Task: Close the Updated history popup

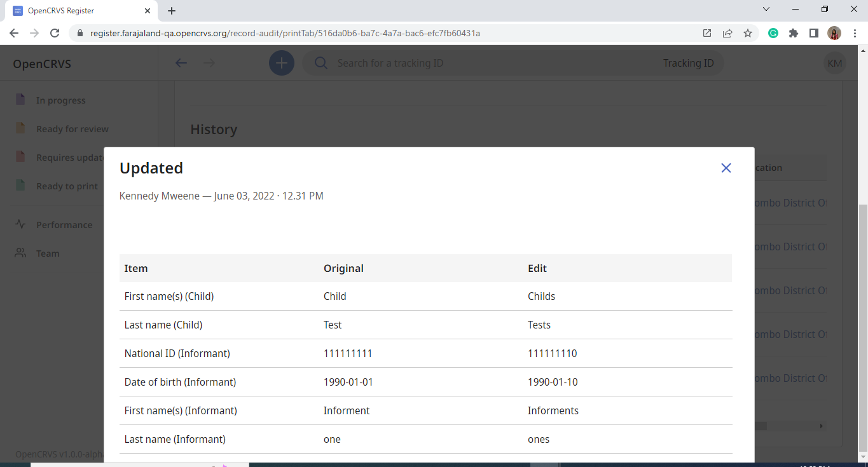Action: tap(726, 168)
